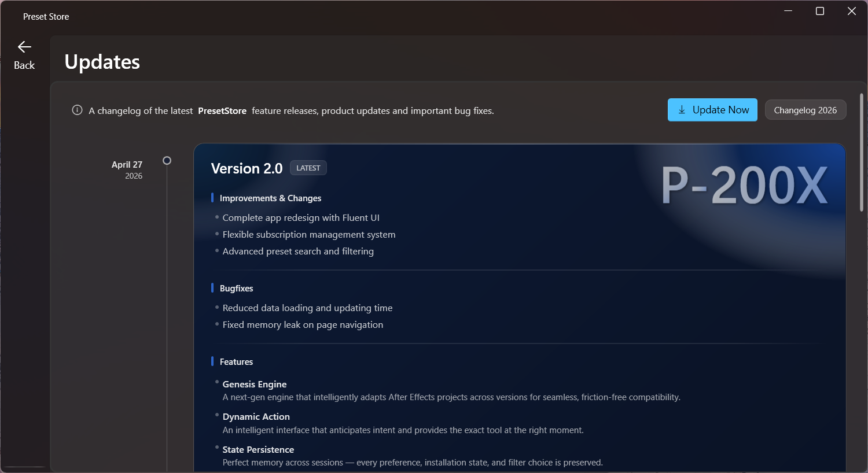Click the P-200X banner graphic
The image size is (868, 473).
[744, 186]
